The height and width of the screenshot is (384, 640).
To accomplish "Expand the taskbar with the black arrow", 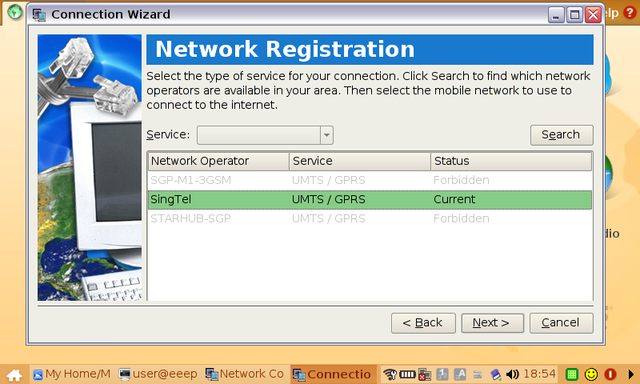I will (631, 374).
